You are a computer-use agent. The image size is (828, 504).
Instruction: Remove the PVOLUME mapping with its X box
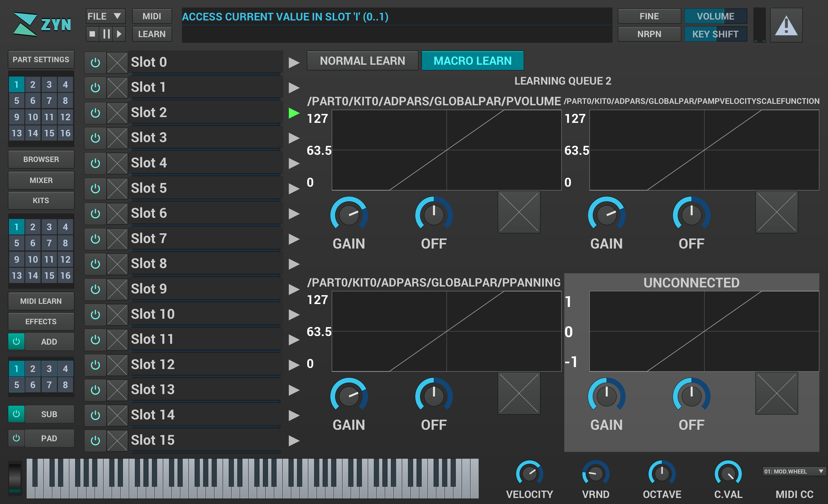519,212
